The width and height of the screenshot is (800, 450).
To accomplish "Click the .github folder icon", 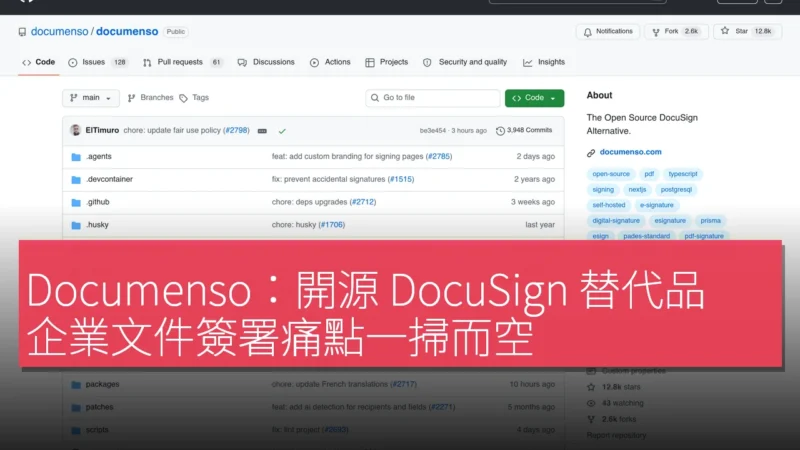I will (x=76, y=203).
